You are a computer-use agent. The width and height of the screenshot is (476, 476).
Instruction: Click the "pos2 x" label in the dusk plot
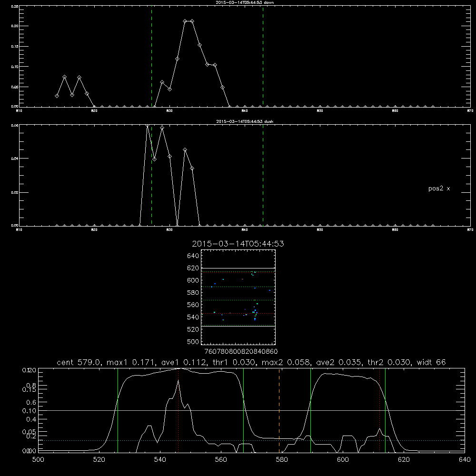[x=439, y=188]
